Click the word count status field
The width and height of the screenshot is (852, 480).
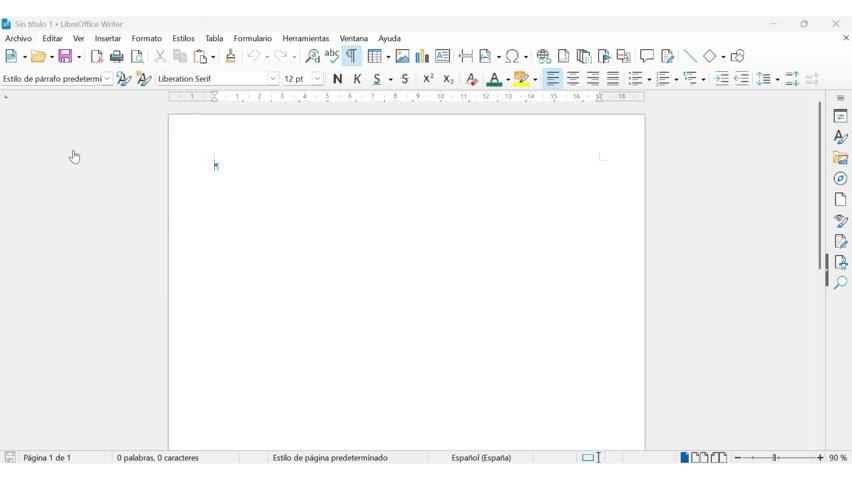pyautogui.click(x=158, y=458)
